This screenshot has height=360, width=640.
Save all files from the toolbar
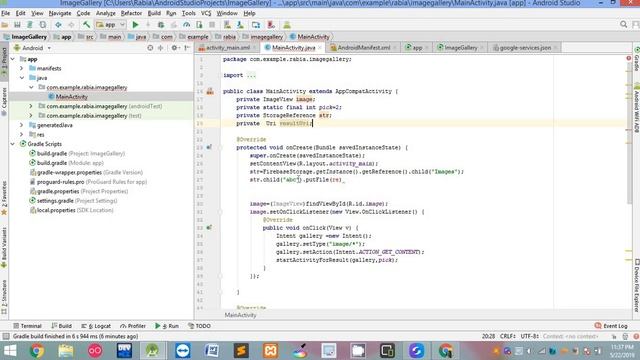[17, 25]
